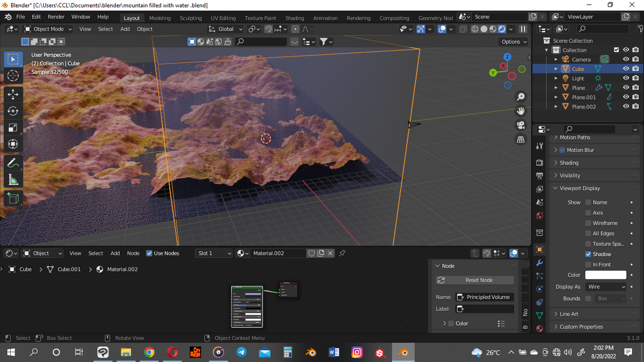Enable the All Edges checkbox
Image resolution: width=644 pixels, height=362 pixels.
pos(588,233)
